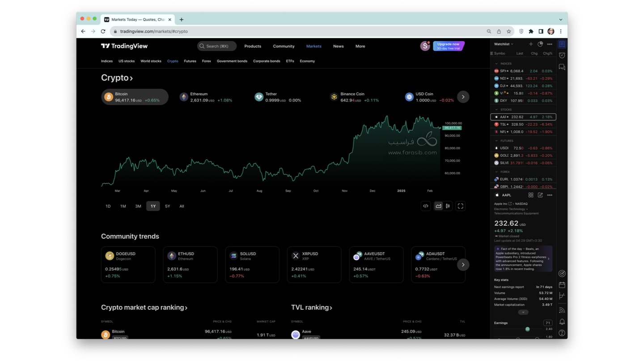Select the 1Y time range
This screenshot has width=644, height=362.
153,206
